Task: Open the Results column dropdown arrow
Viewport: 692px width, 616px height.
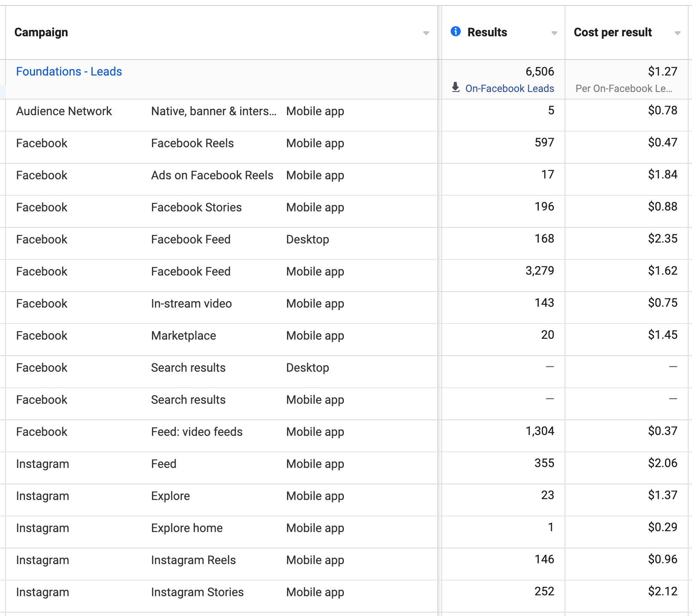Action: pyautogui.click(x=554, y=33)
